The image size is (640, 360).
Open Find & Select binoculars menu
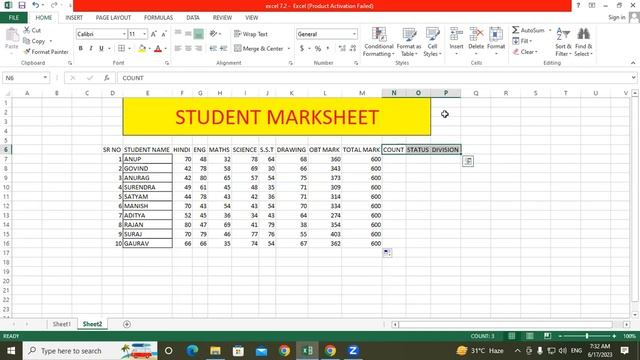click(583, 42)
